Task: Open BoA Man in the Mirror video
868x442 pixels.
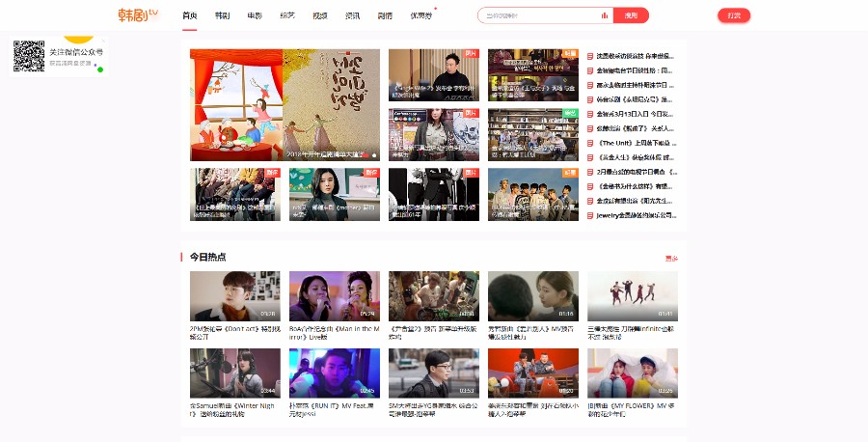Action: coord(334,295)
